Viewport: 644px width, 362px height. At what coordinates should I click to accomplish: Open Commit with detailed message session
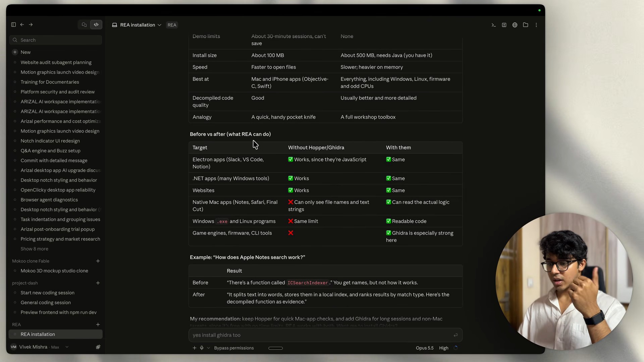[54, 160]
